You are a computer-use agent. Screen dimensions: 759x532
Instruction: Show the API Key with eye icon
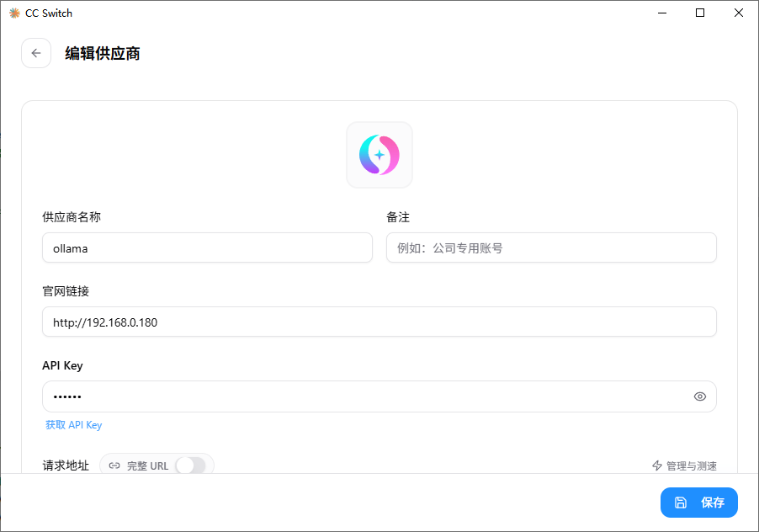(x=699, y=396)
